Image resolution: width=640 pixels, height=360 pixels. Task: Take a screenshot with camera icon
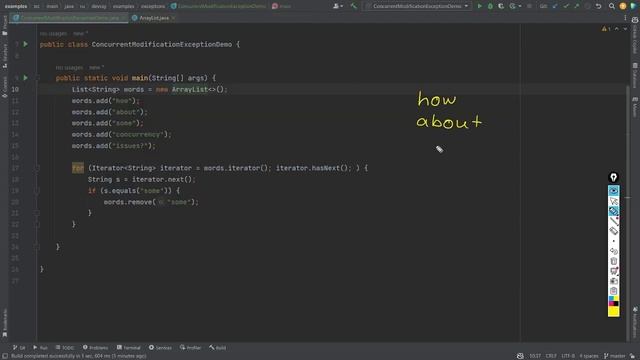[x=613, y=281]
